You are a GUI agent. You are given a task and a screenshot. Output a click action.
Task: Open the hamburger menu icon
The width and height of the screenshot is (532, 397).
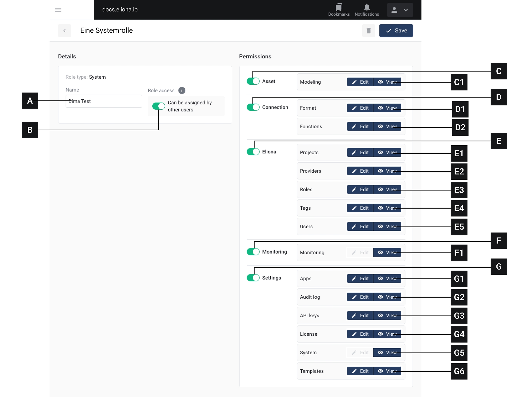58,10
